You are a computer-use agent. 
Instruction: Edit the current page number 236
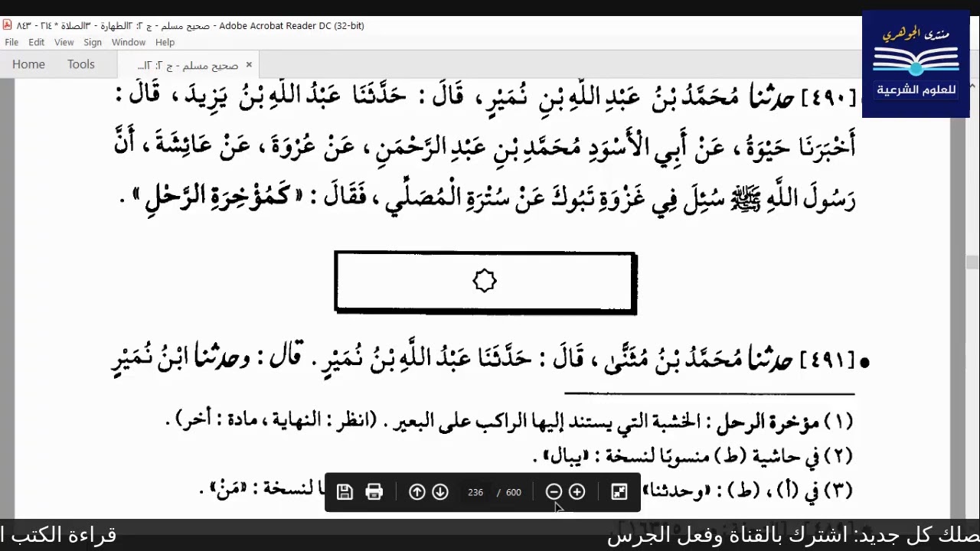pyautogui.click(x=475, y=492)
